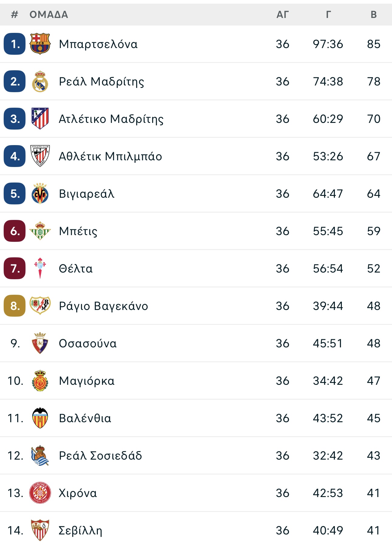Sort by the ΑΓ column header
392x546 pixels.
tap(282, 14)
